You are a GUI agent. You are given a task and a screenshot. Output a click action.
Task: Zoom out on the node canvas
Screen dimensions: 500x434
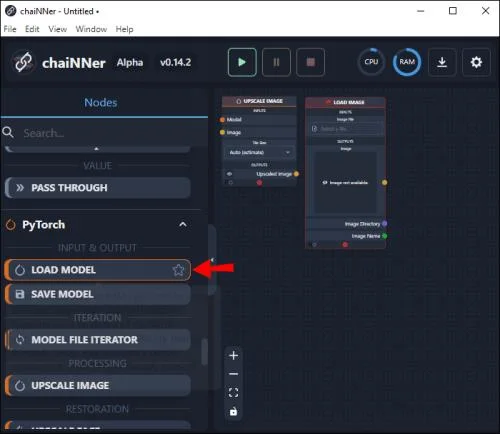234,374
